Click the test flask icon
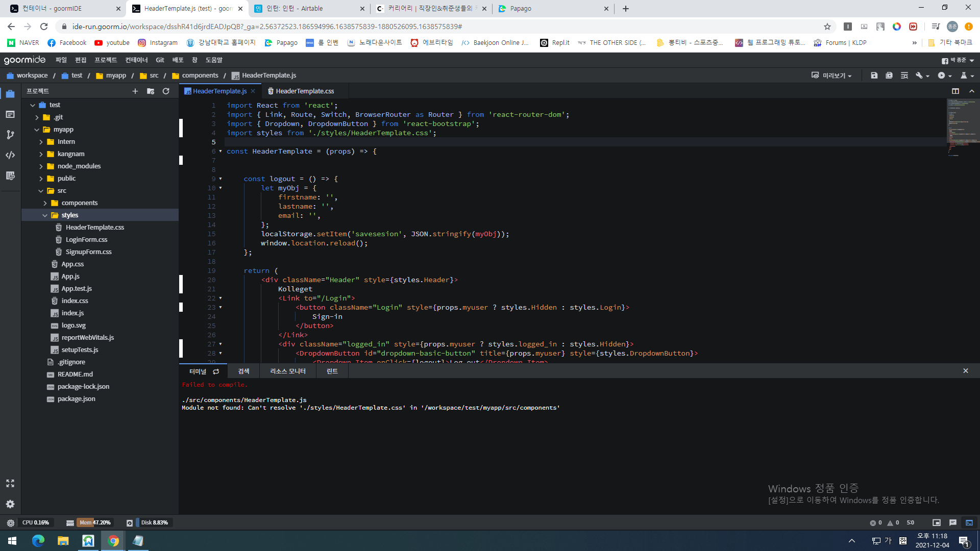 964,76
